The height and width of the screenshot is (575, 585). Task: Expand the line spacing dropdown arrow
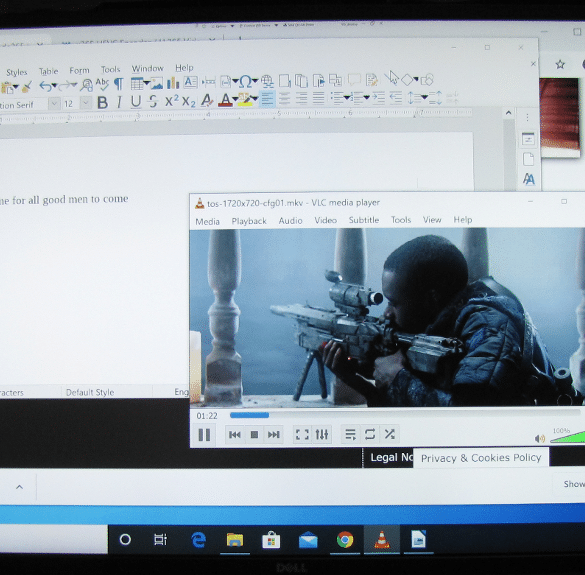pos(424,97)
